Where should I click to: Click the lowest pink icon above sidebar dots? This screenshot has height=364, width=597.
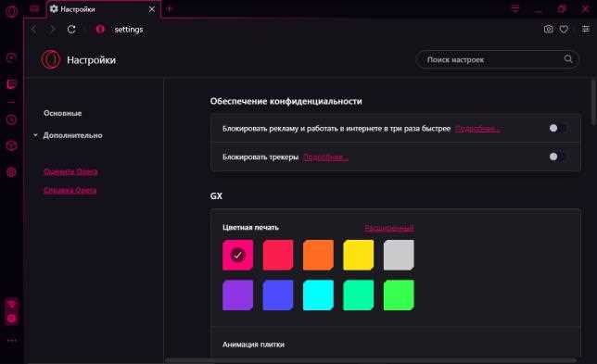(x=11, y=319)
